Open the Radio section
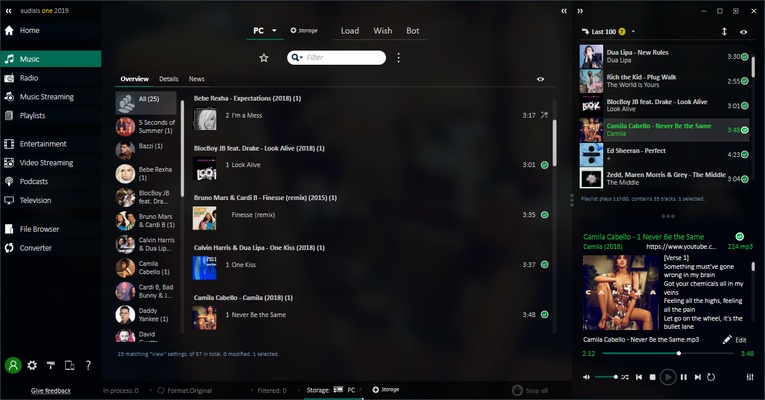765x400 pixels. click(28, 78)
